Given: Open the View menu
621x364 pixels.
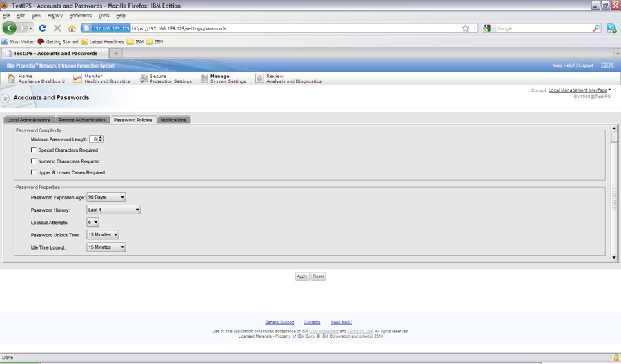Looking at the screenshot, I should [36, 15].
